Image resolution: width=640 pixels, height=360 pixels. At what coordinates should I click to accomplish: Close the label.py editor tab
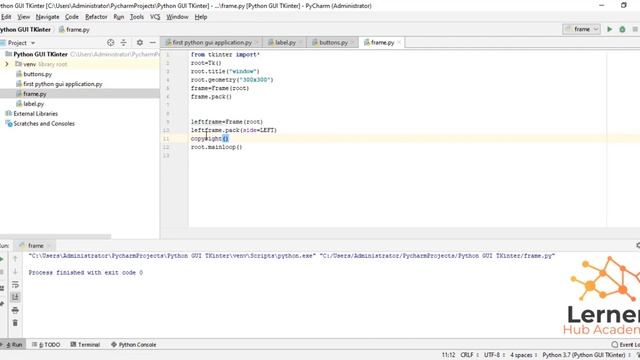[x=301, y=42]
